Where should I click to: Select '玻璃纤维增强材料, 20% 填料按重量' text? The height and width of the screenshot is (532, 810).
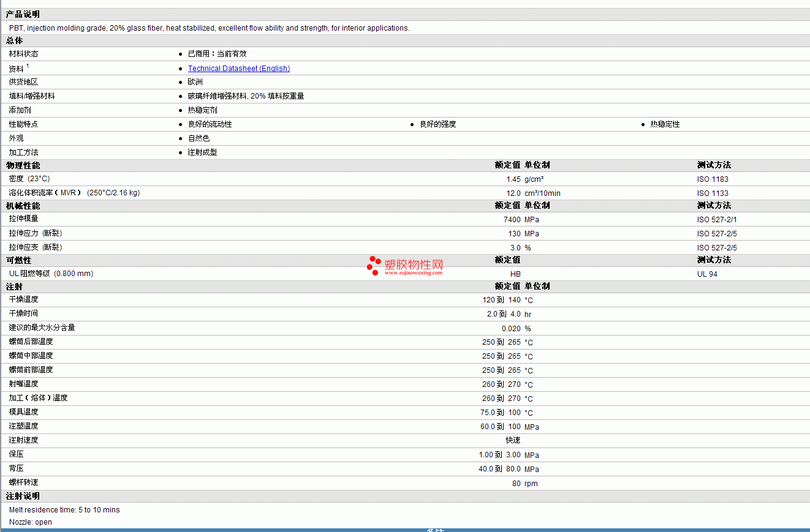(x=246, y=96)
